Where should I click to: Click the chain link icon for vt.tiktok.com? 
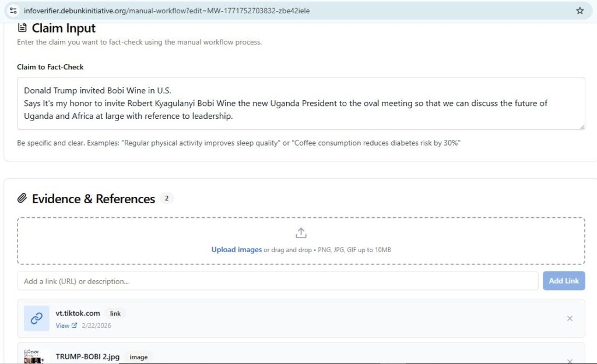pyautogui.click(x=37, y=319)
